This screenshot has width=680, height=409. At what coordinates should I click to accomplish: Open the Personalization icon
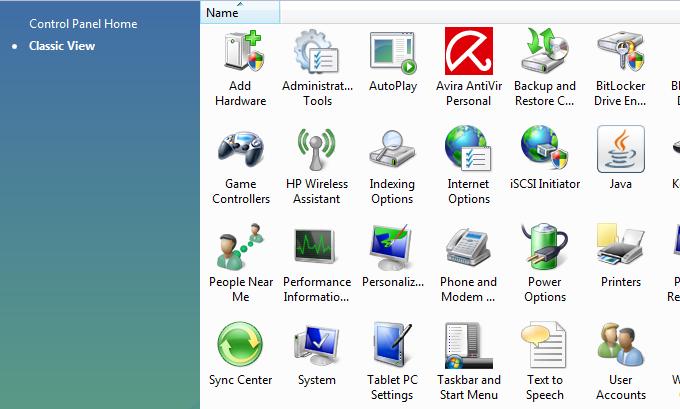click(x=392, y=246)
